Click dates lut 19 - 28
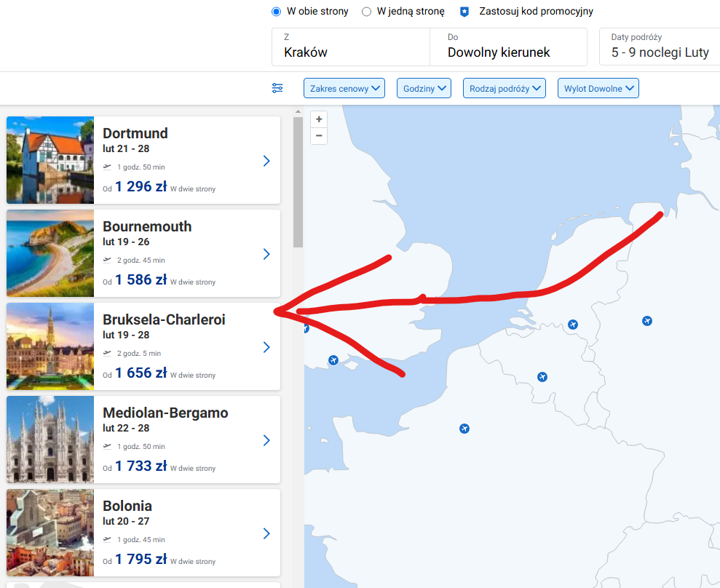The height and width of the screenshot is (588, 720). [x=126, y=335]
